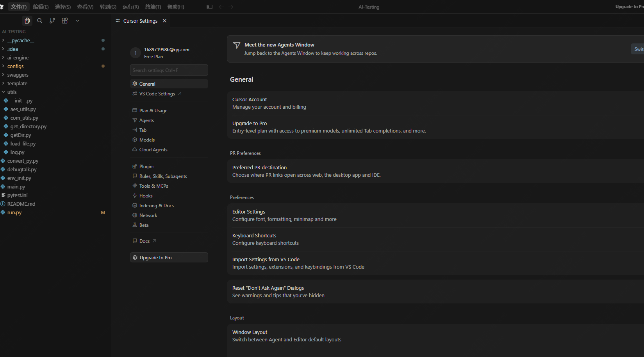644x357 pixels.
Task: Open the 终端(T) menu
Action: (x=153, y=7)
